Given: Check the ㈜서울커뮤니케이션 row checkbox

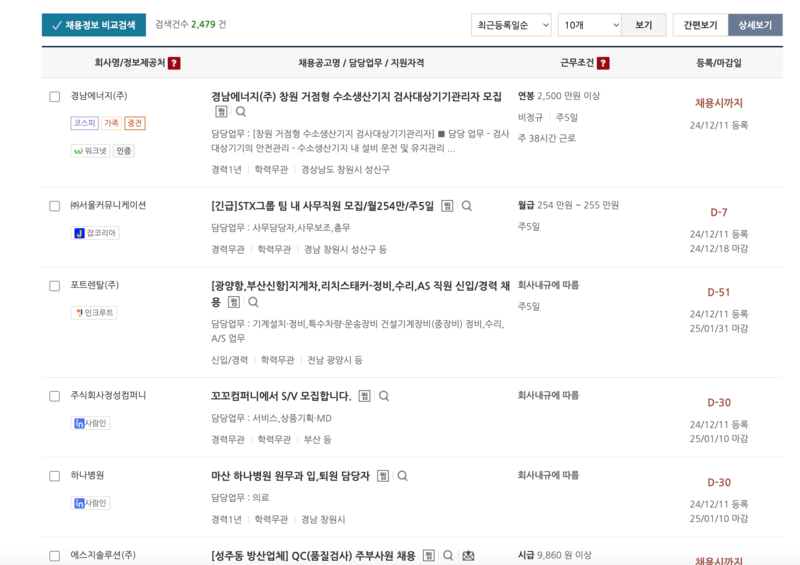Looking at the screenshot, I should [x=55, y=206].
